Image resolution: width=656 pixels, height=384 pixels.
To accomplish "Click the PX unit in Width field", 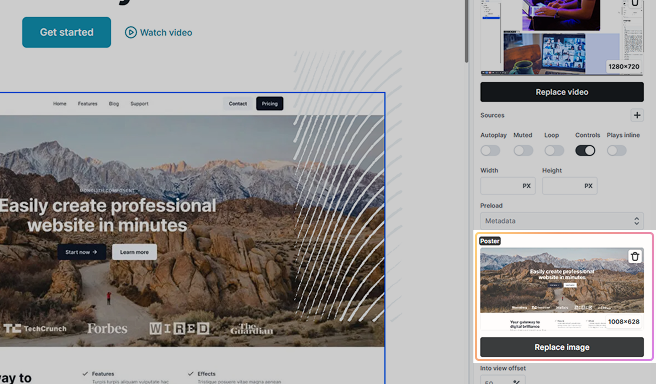I will [x=526, y=186].
